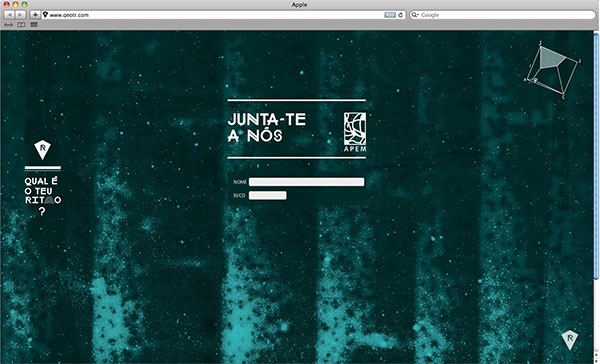600x364 pixels.
Task: Click the vertical page scrollbar
Action: [596, 157]
